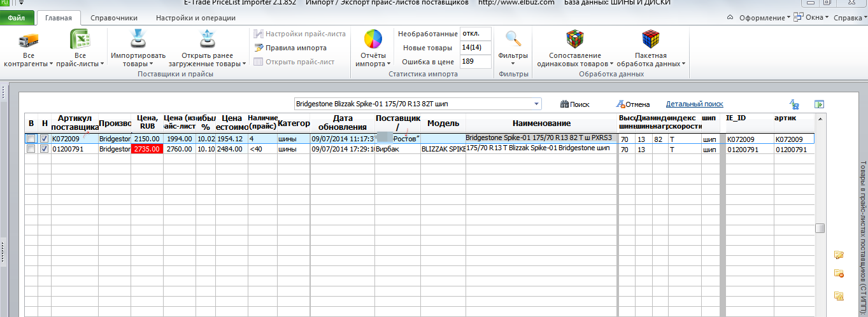The height and width of the screenshot is (317, 868).
Task: Select IE_ID cell 01200791
Action: 749,149
